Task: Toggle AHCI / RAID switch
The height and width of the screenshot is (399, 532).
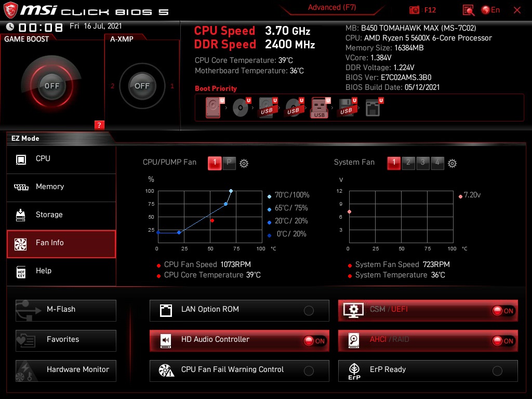Action: pyautogui.click(x=503, y=341)
